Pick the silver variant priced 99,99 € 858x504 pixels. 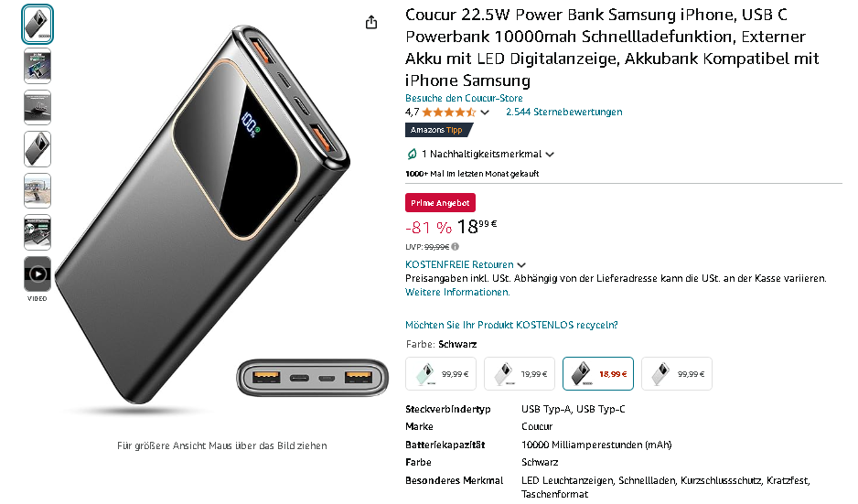[677, 374]
